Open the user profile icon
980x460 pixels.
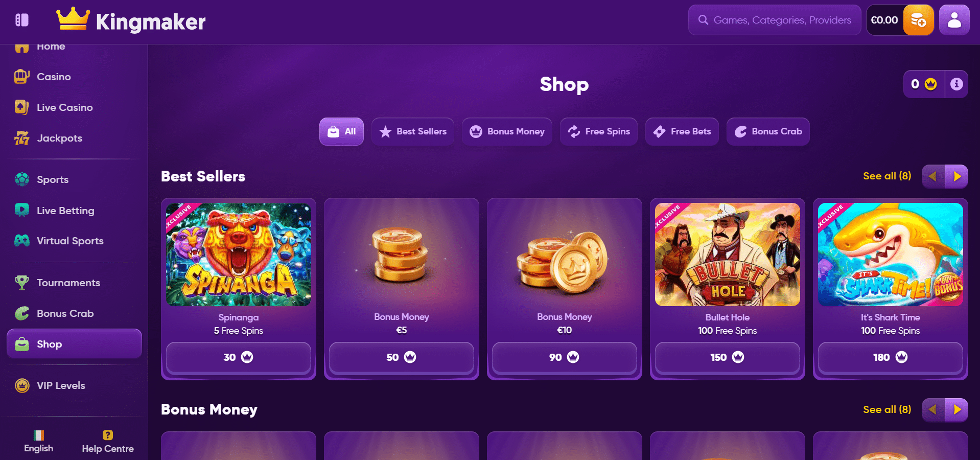954,20
